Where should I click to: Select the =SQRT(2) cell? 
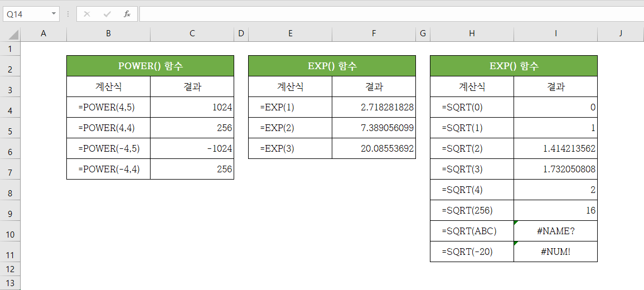click(x=472, y=148)
